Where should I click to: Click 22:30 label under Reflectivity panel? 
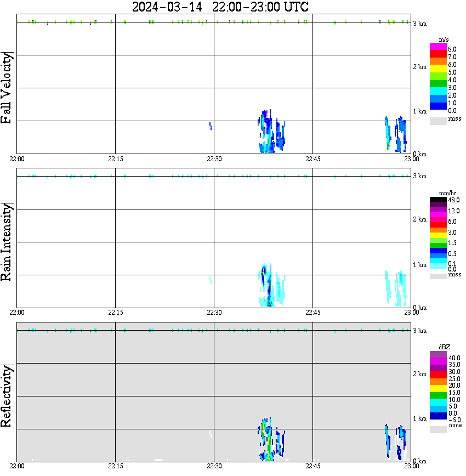214,466
